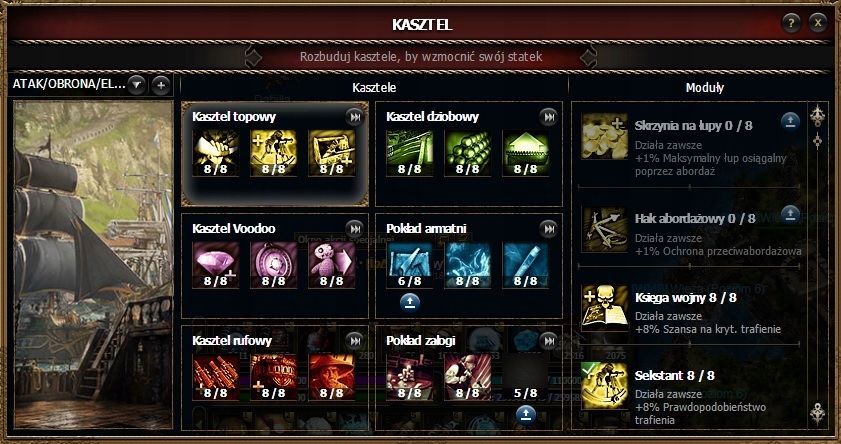Upgrade Skrzynia na łupy with the arrow button
The width and height of the screenshot is (841, 444).
click(x=790, y=122)
